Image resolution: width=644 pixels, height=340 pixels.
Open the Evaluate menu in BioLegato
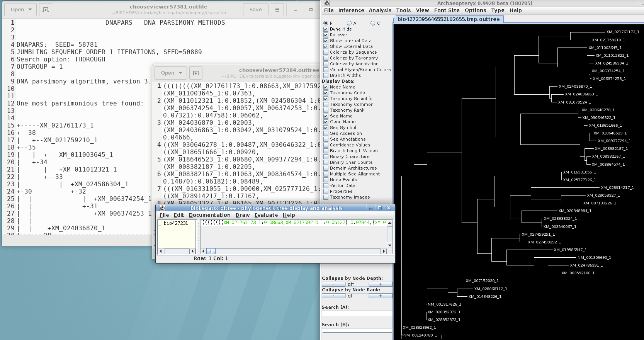[266, 215]
